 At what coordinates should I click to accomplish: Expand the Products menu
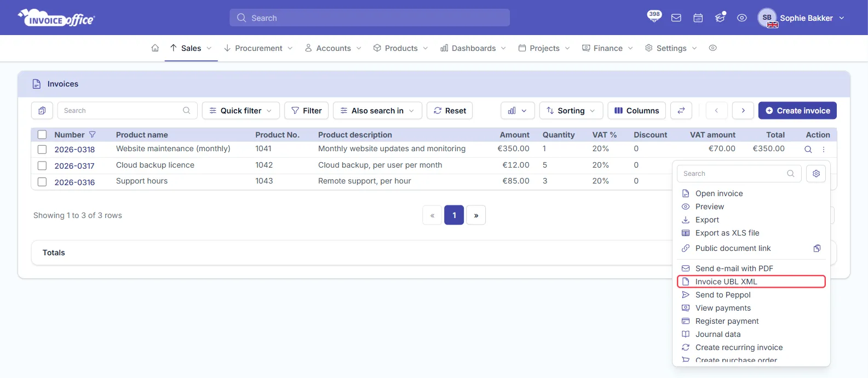coord(401,48)
